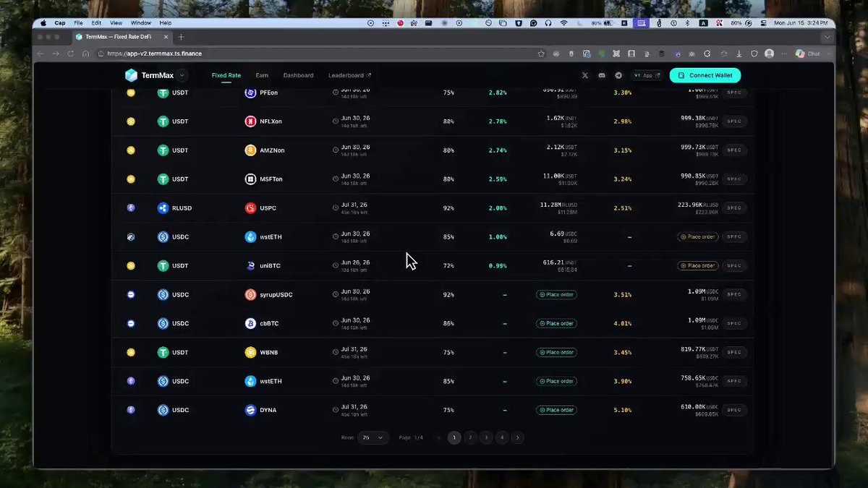868x488 pixels.
Task: Open the Rows per page dropdown
Action: coord(373,437)
